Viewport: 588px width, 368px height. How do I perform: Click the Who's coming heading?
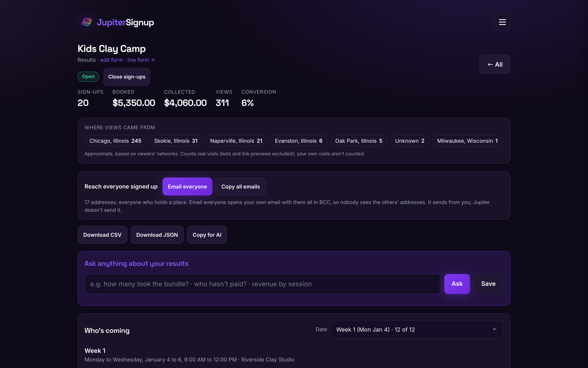107,330
